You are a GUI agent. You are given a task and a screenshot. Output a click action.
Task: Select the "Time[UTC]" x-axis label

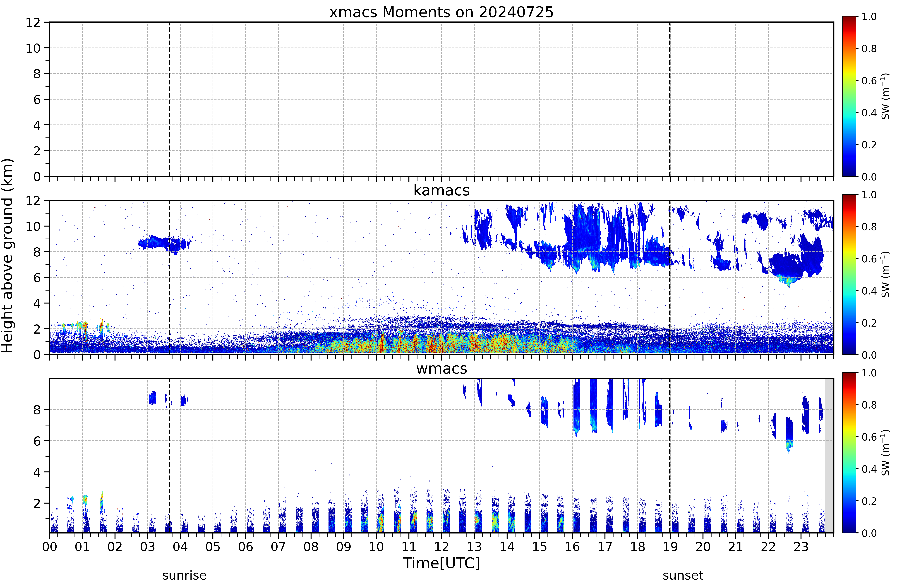(441, 563)
